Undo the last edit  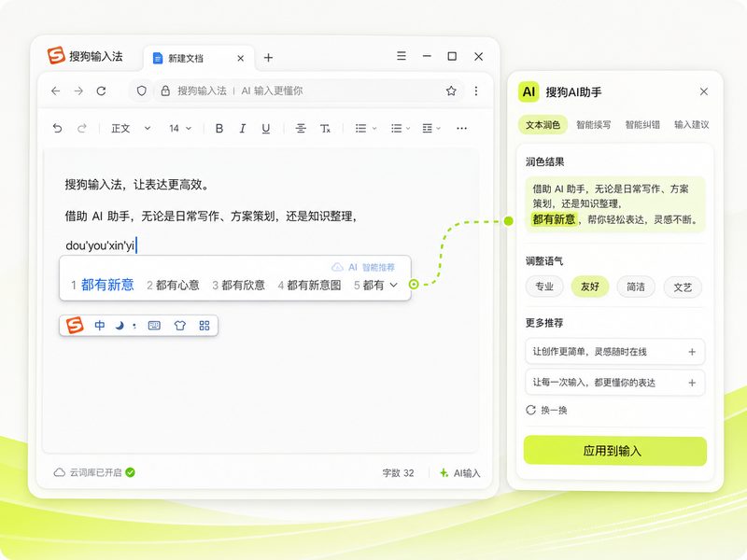[57, 128]
